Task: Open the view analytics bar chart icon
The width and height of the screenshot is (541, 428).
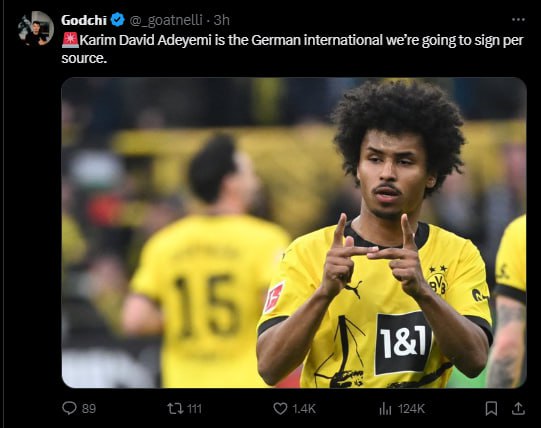Action: pyautogui.click(x=385, y=409)
